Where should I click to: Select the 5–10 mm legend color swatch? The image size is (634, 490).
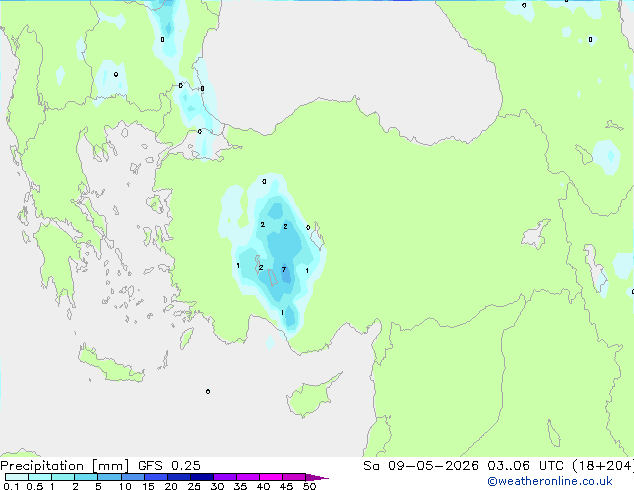click(x=109, y=477)
